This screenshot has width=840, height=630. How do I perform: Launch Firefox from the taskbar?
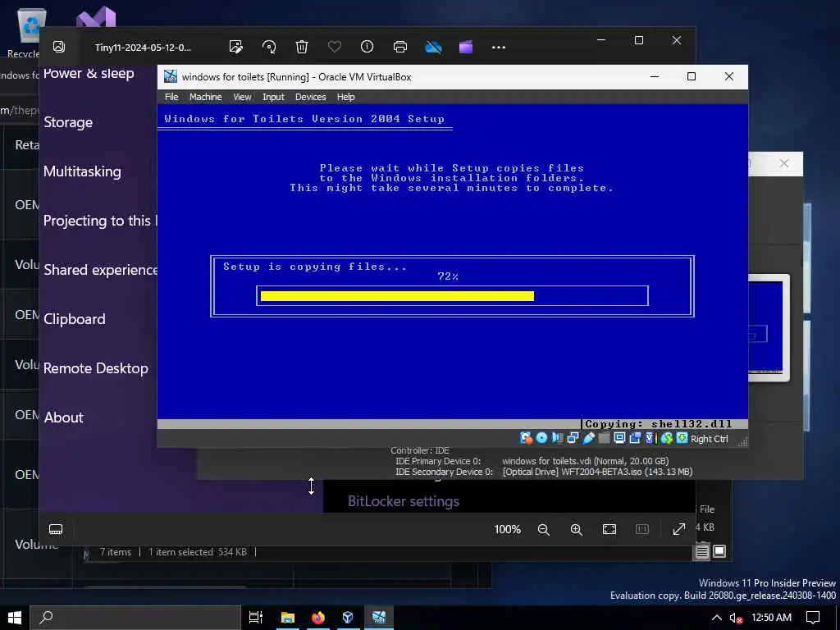[x=318, y=618]
